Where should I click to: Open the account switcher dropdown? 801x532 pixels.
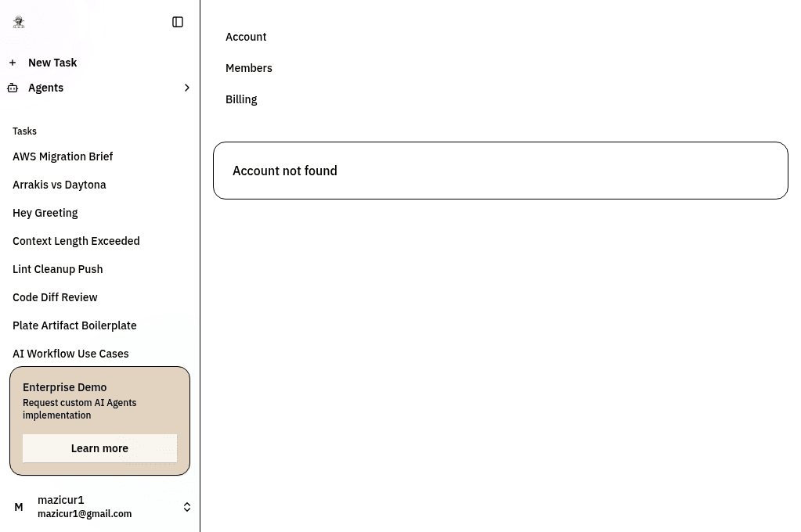(x=187, y=507)
